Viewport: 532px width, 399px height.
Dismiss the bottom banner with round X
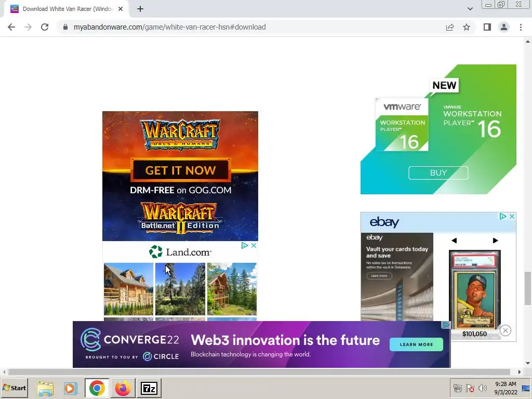point(505,330)
